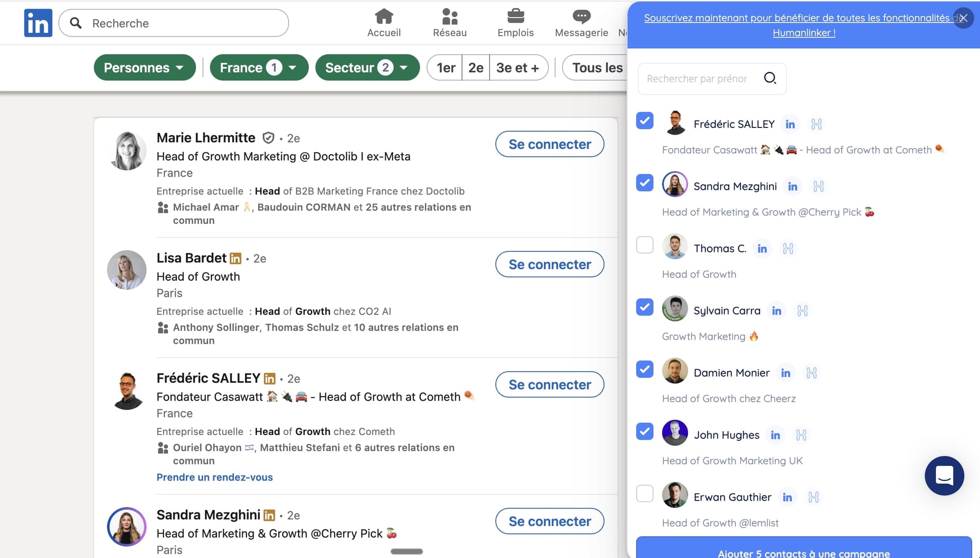Click the LinkedIn icon beside Thomas C.
This screenshot has height=558, width=980.
click(762, 249)
